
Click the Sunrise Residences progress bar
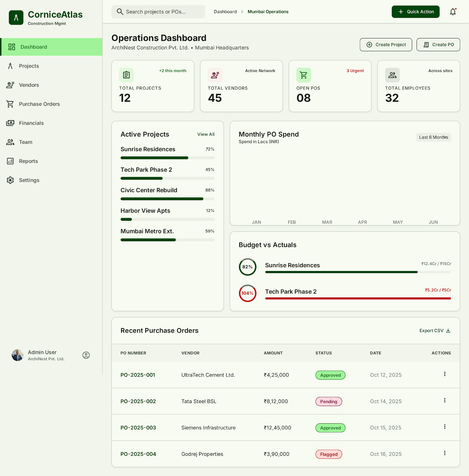168,158
